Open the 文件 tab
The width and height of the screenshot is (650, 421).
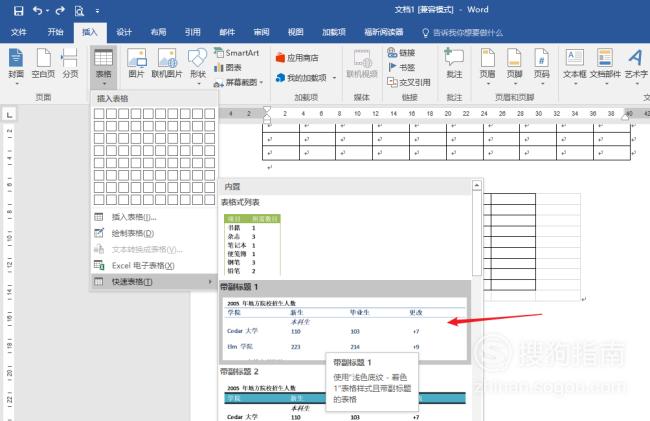coord(19,32)
